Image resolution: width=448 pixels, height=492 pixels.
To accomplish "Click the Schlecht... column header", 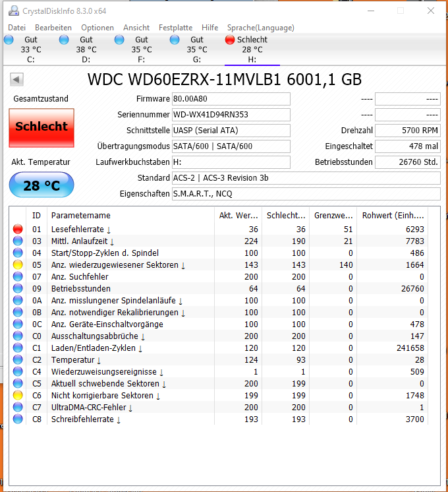I will point(286,216).
